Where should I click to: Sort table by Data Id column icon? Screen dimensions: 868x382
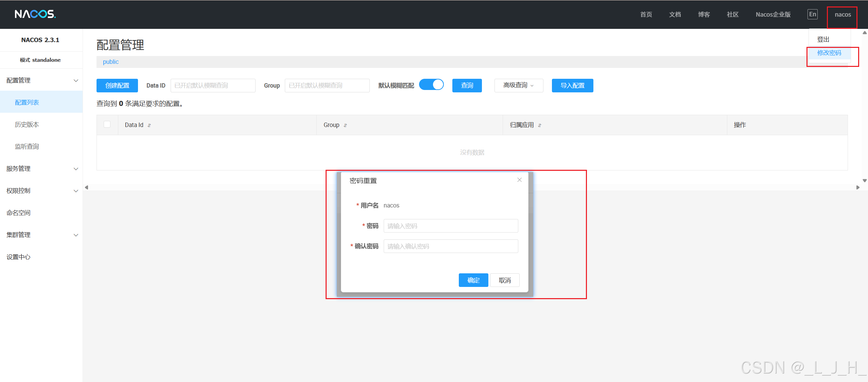tap(149, 125)
